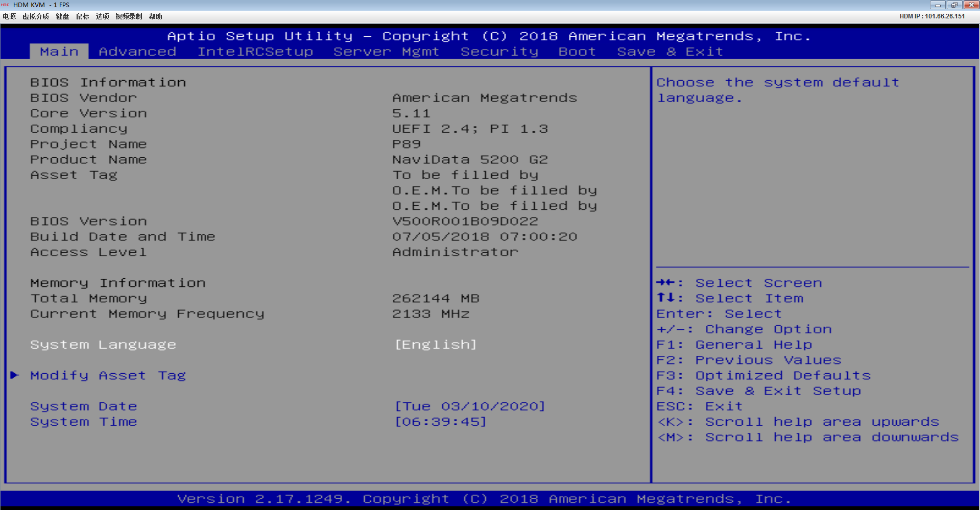Open the 视频录制 (Video Record) menu
The width and height of the screenshot is (980, 510).
coord(129,16)
